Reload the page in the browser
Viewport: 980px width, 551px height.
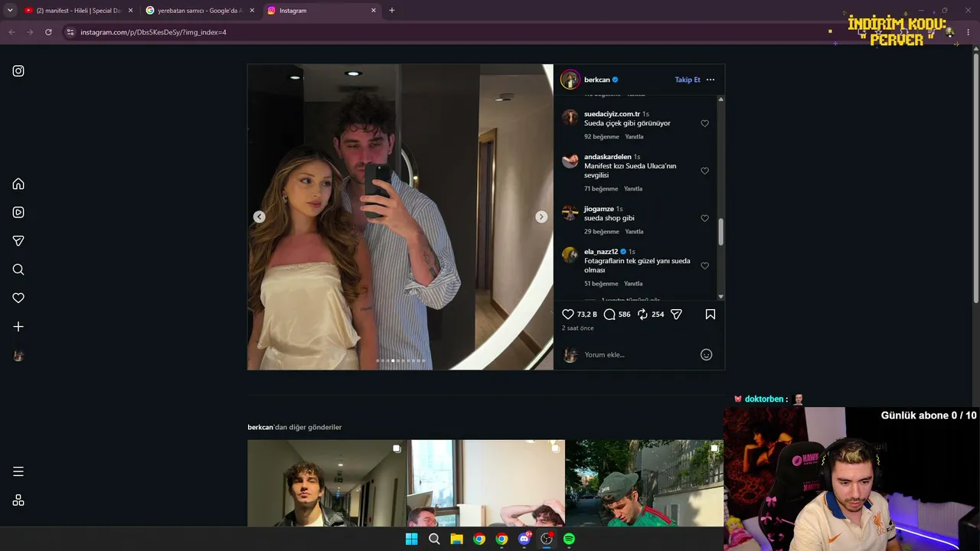(48, 32)
